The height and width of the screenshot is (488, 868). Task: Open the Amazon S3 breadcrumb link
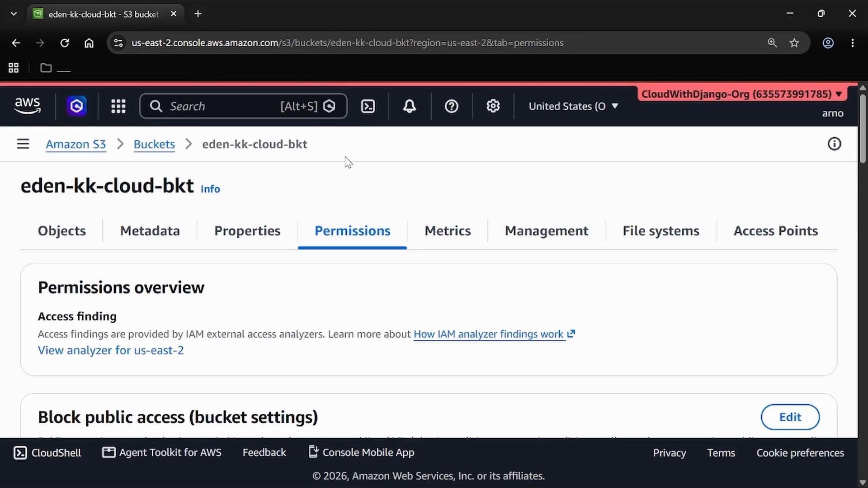point(76,145)
